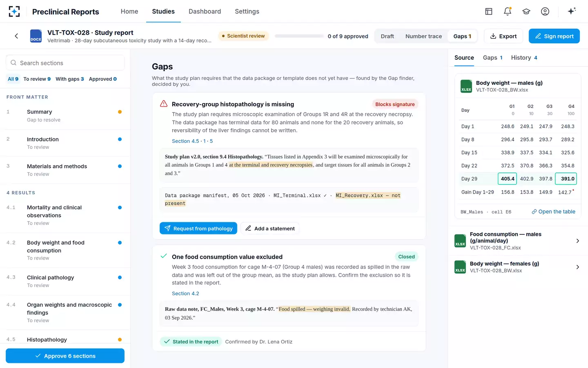This screenshot has width=588, height=368.
Task: Follow the Open the table link
Action: point(553,211)
